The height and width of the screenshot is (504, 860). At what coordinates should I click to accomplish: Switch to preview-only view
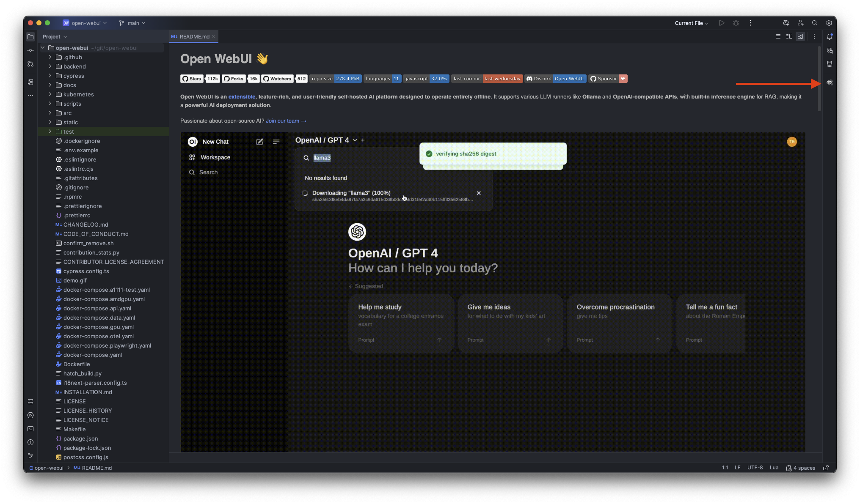pos(800,36)
